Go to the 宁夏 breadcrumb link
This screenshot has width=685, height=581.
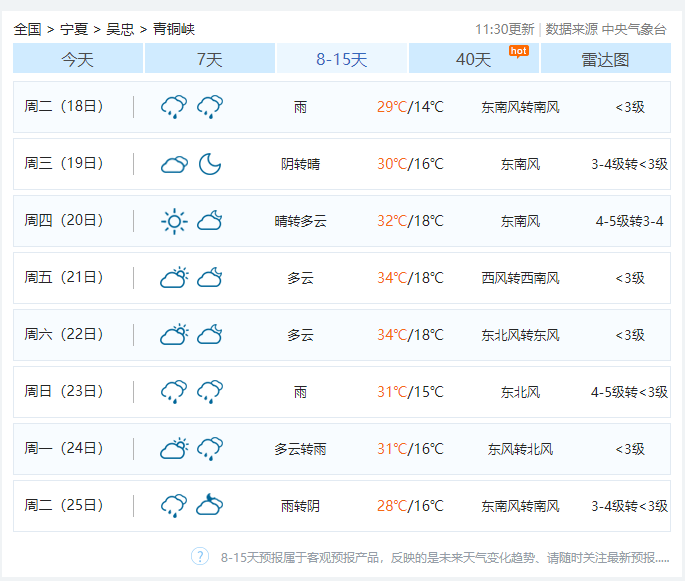click(74, 29)
